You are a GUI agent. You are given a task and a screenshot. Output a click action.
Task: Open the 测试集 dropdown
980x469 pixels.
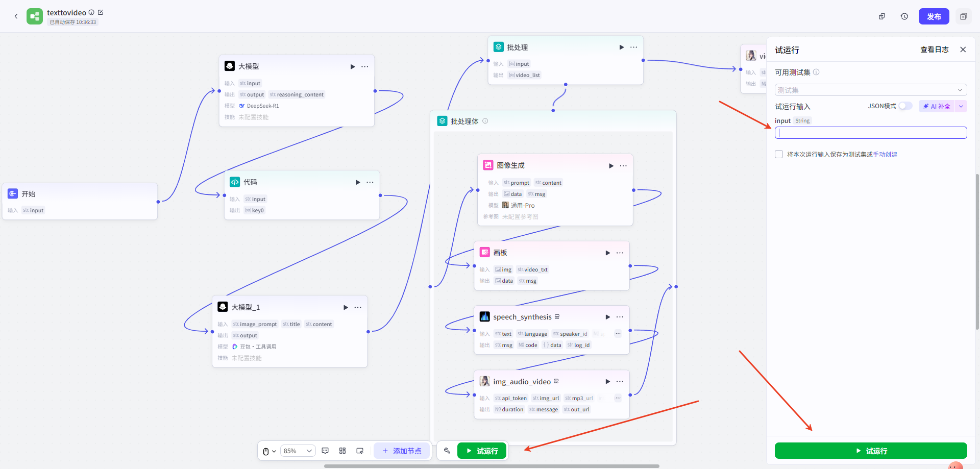pos(871,90)
